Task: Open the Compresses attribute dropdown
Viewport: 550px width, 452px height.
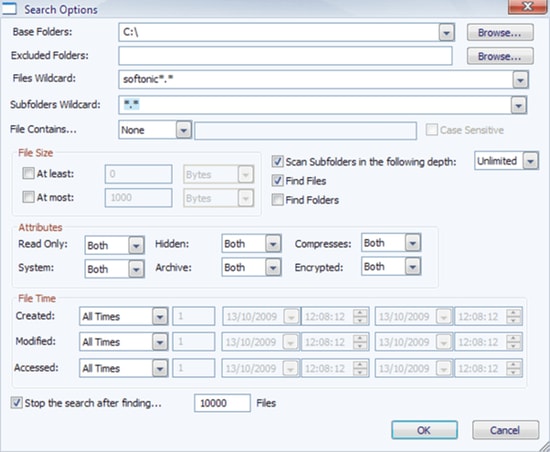Action: coord(412,243)
